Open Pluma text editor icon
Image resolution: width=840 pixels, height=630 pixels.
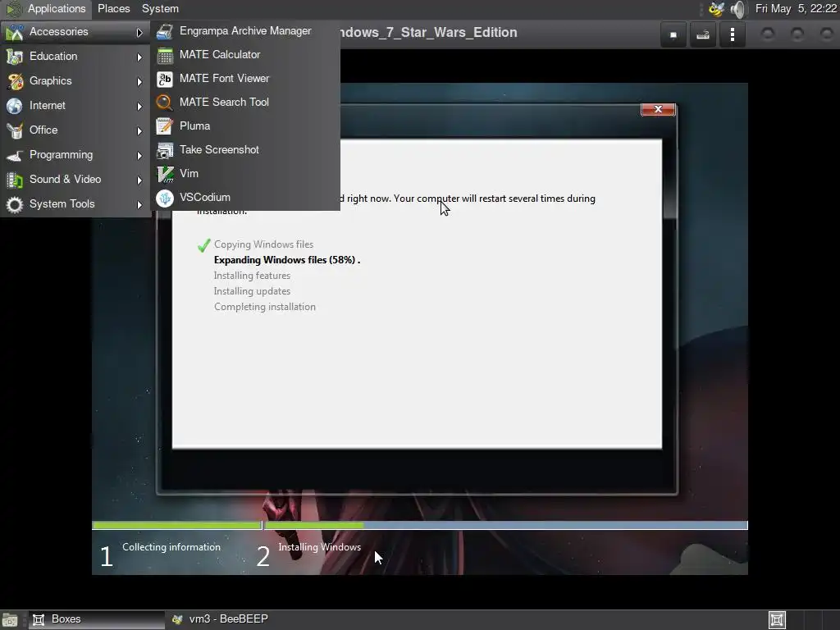(x=164, y=126)
